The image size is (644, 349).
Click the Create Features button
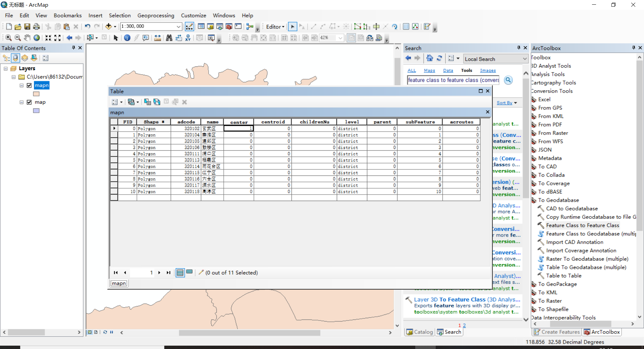(557, 332)
